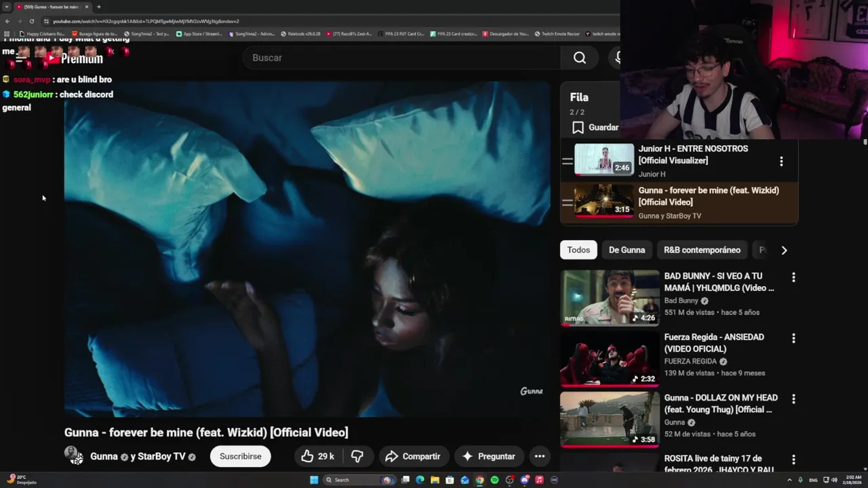Open File Explorer from the taskbar
Screen dimensions: 868x488
tap(435, 480)
